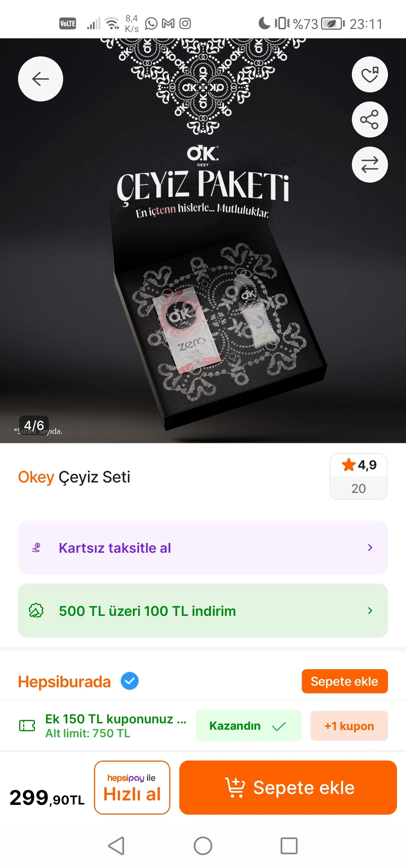Tap the coupon ticket icon
This screenshot has width=406, height=868.
pos(27,725)
